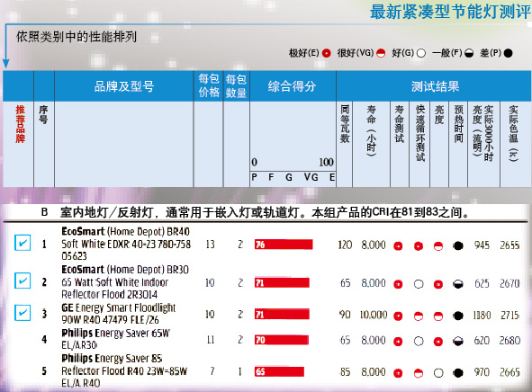Click EcoSmart BR40 Soft White product name
The image size is (532, 392).
pyautogui.click(x=126, y=244)
